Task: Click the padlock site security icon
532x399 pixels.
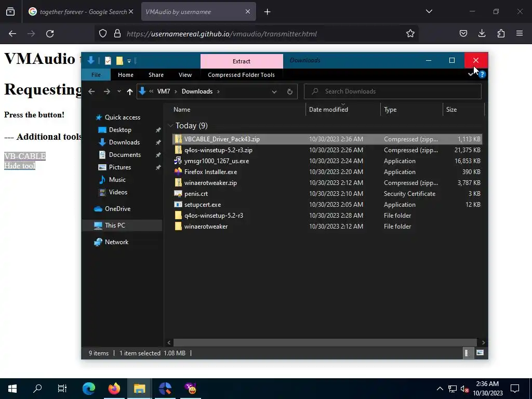Action: [x=117, y=34]
